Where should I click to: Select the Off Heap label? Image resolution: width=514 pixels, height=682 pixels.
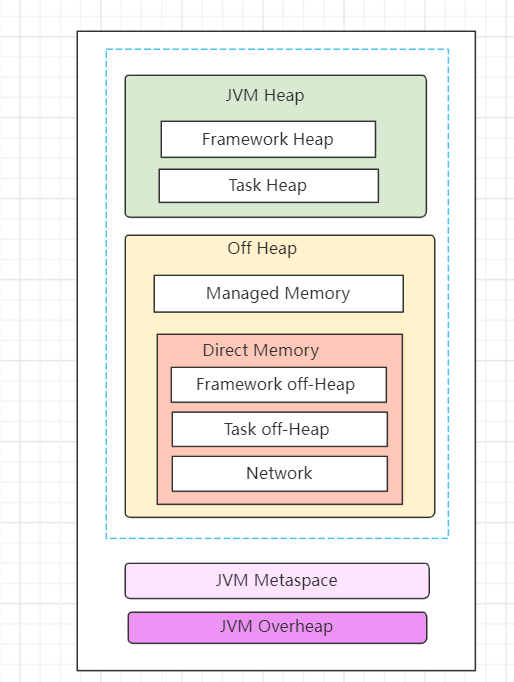pyautogui.click(x=262, y=248)
